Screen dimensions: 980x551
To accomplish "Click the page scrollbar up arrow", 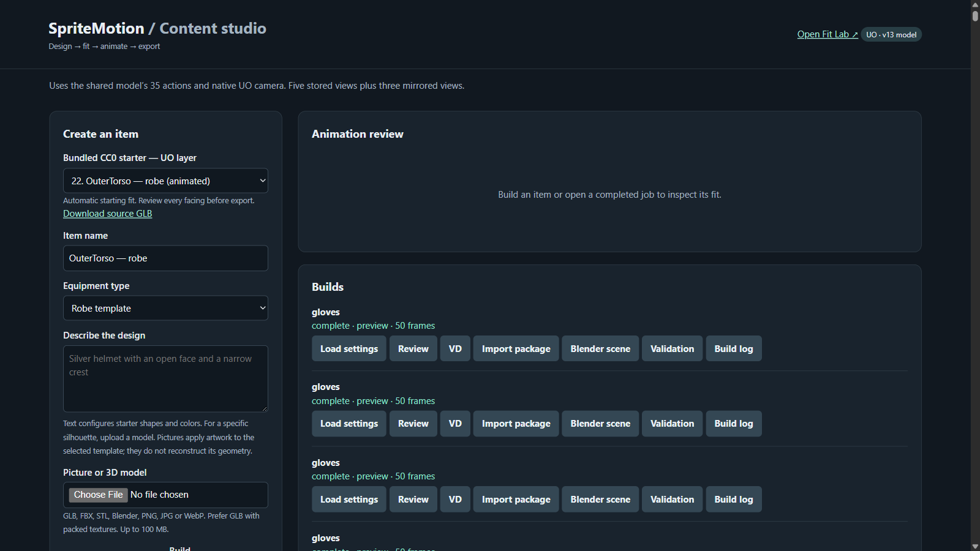I will [975, 4].
